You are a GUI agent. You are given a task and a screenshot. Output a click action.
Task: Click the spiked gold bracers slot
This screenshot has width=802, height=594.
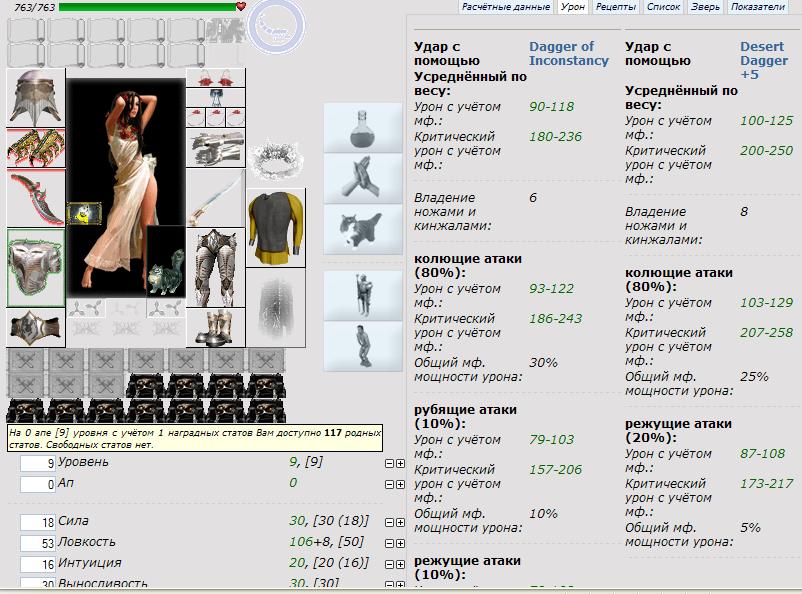(35, 147)
